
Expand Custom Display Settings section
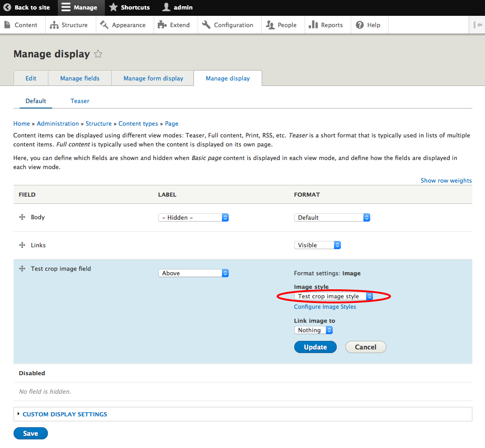65,414
